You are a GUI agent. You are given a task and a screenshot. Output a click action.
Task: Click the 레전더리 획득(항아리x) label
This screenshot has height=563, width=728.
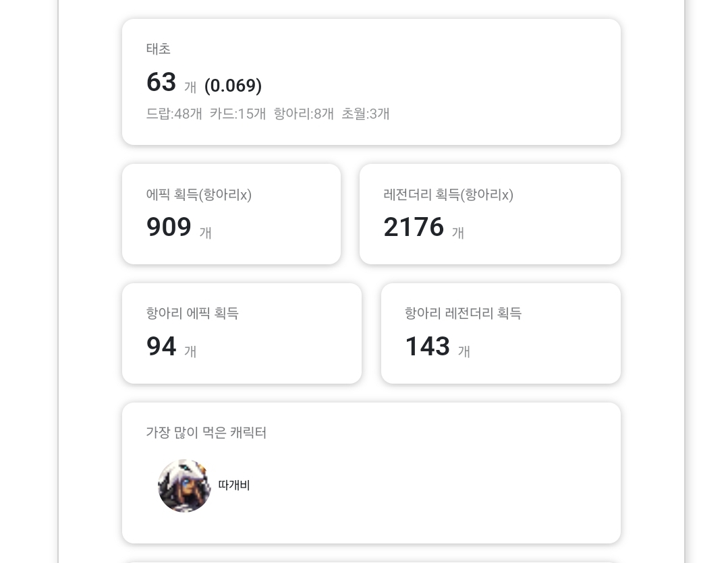[448, 195]
